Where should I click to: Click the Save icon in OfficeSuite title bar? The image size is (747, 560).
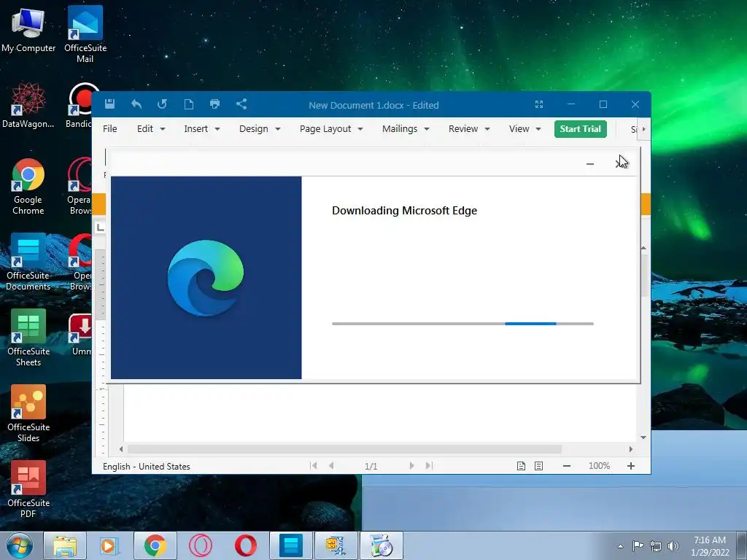pyautogui.click(x=109, y=104)
